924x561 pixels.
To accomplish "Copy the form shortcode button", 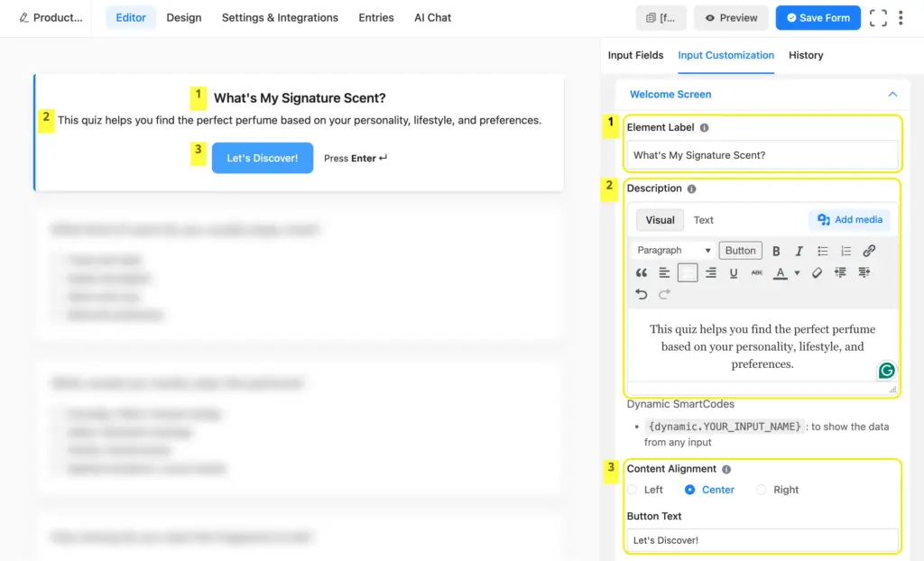I will [661, 18].
